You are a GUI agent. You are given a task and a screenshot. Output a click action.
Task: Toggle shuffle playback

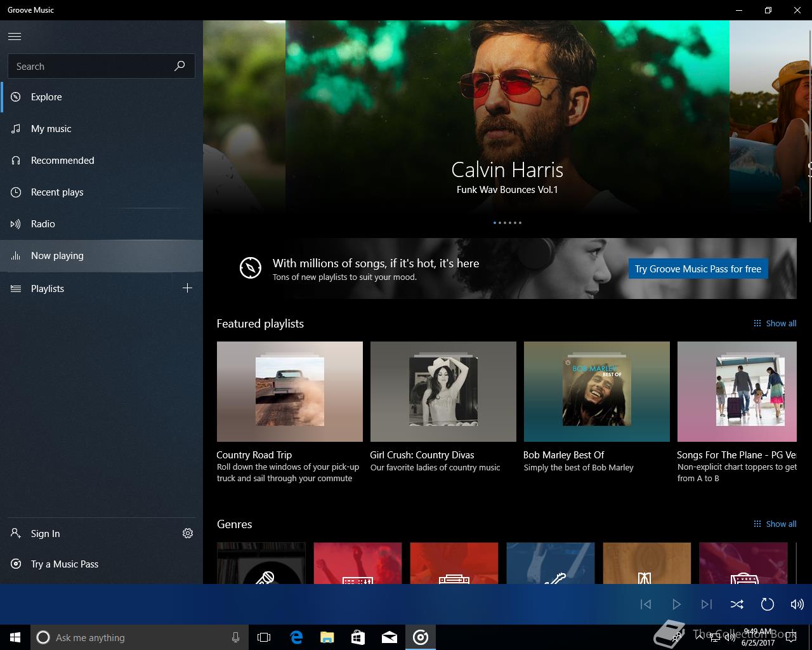coord(737,604)
